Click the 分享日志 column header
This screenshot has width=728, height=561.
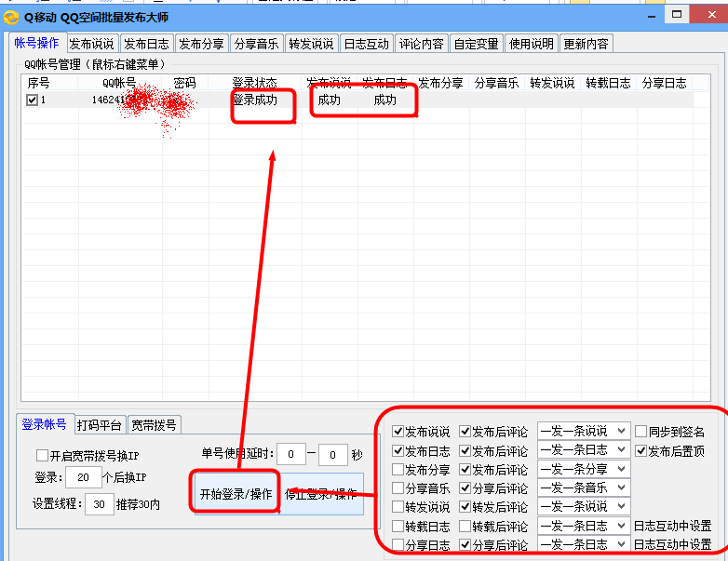click(664, 83)
